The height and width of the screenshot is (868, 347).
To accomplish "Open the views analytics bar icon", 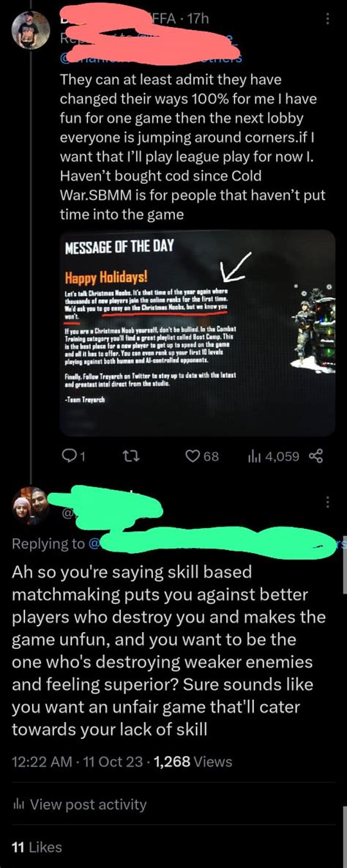I will [x=255, y=456].
